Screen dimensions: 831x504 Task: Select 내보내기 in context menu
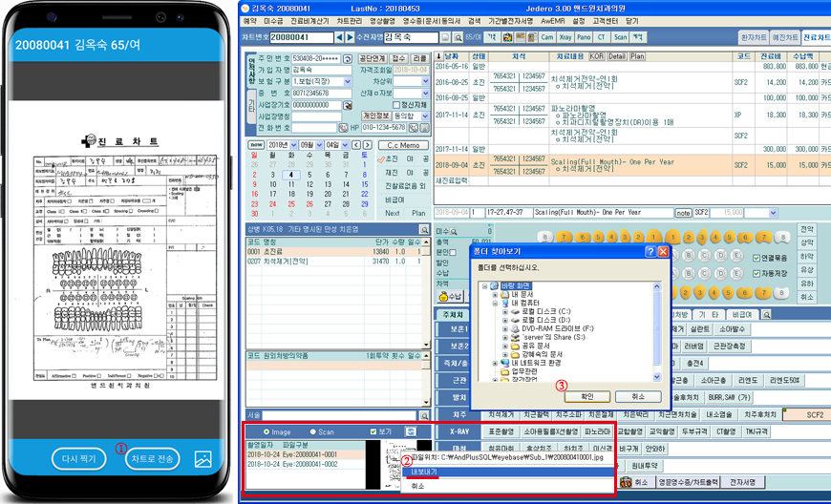point(423,472)
